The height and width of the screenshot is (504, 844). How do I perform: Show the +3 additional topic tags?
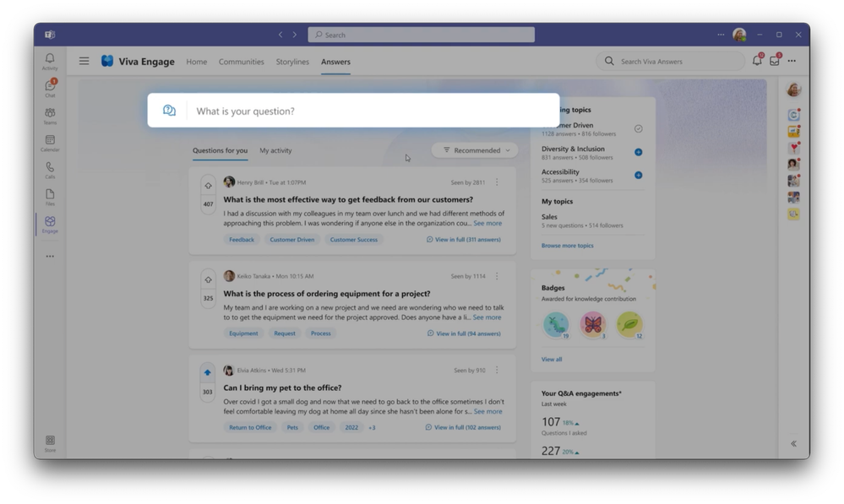coord(372,428)
